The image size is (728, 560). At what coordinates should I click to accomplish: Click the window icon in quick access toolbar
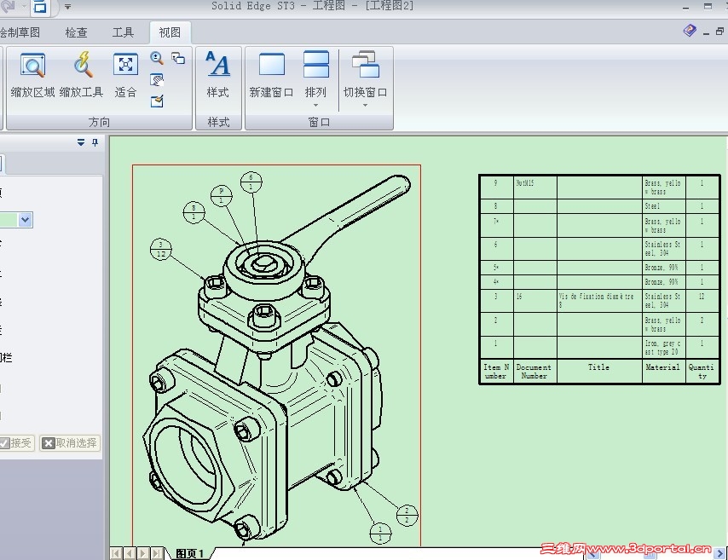point(40,7)
